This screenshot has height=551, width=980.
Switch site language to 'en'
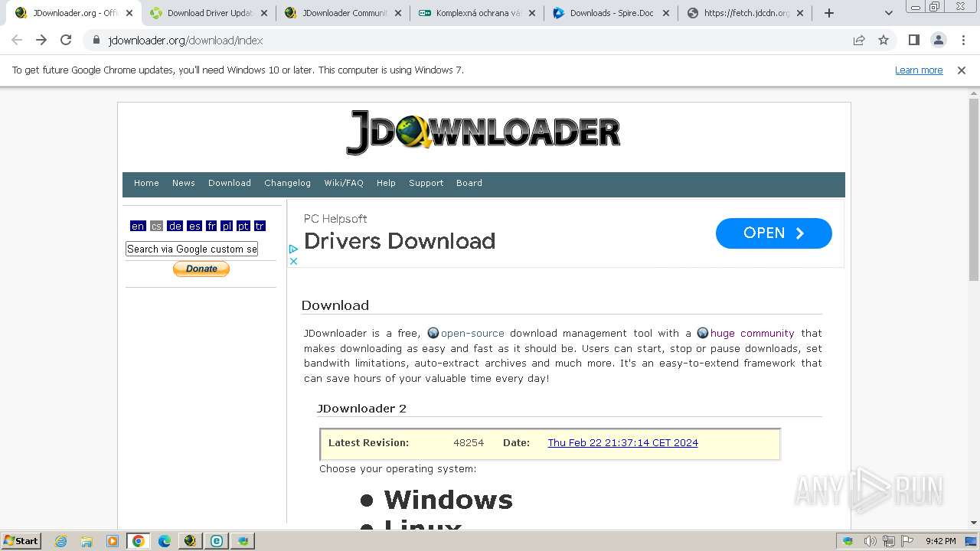[138, 226]
